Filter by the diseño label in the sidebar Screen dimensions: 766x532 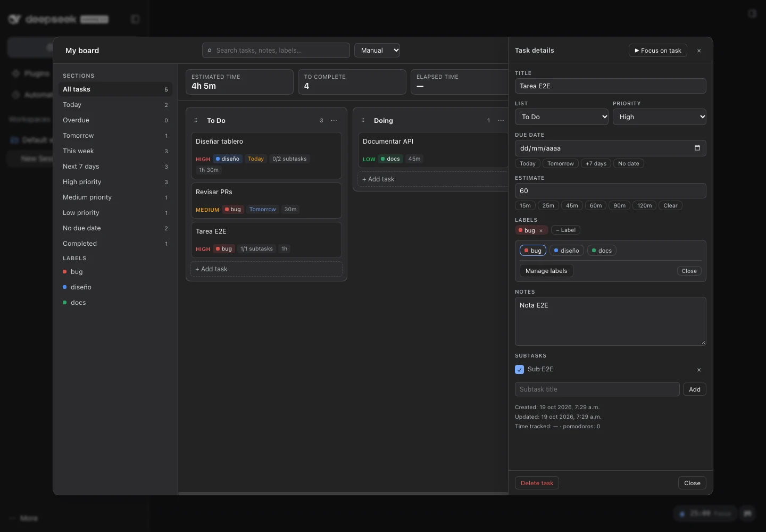click(115, 287)
